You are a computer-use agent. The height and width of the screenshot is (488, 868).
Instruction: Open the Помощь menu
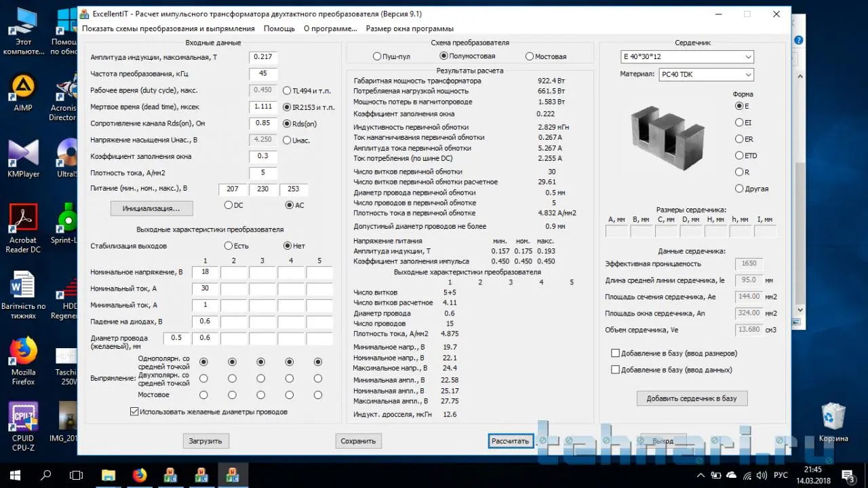click(279, 29)
